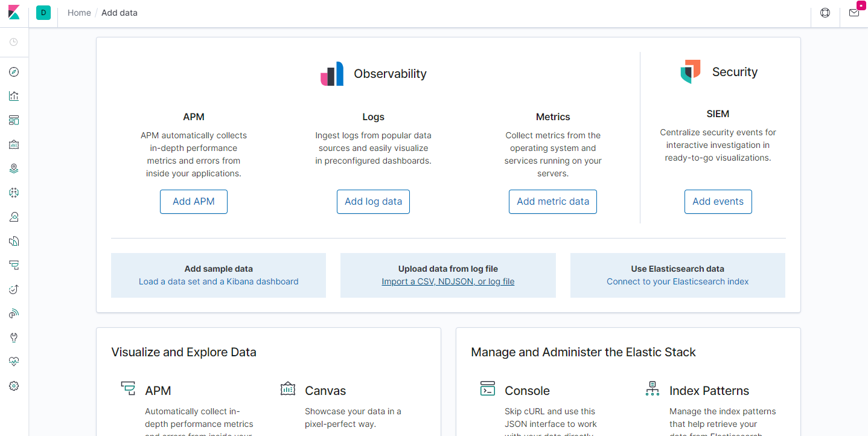Image resolution: width=868 pixels, height=436 pixels.
Task: Click Skip cURL and use this JSON interface text
Action: [x=550, y=422]
